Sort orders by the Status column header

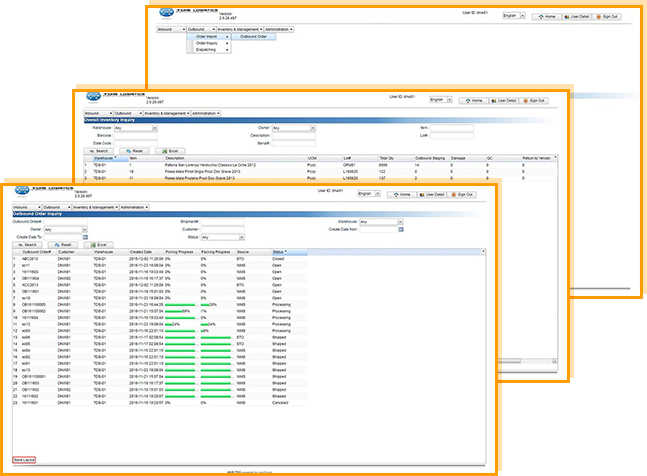(x=278, y=252)
